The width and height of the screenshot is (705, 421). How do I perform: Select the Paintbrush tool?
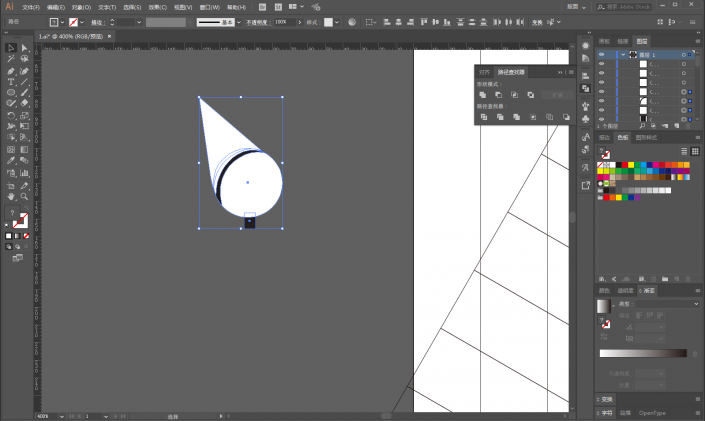(25, 93)
